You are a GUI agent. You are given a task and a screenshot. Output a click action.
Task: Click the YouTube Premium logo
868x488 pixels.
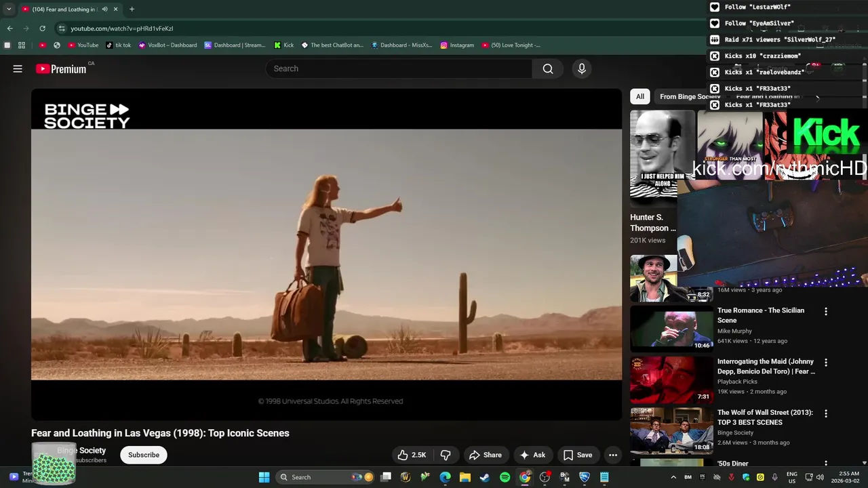click(61, 68)
